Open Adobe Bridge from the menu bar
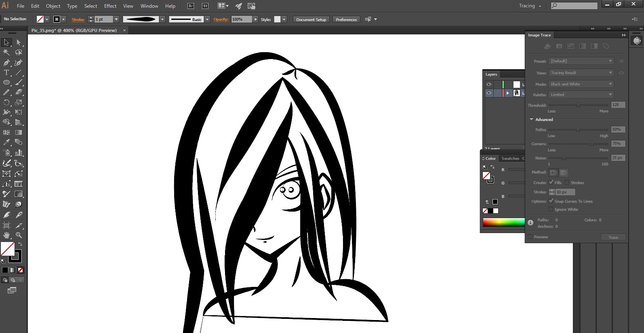644x333 pixels. coord(191,6)
